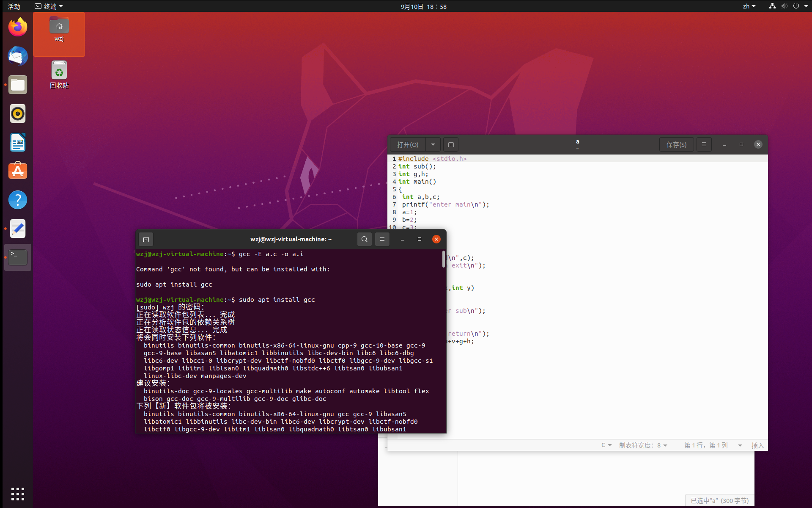This screenshot has height=508, width=812.
Task: Open Thunderbird mail from the dock
Action: pos(17,56)
